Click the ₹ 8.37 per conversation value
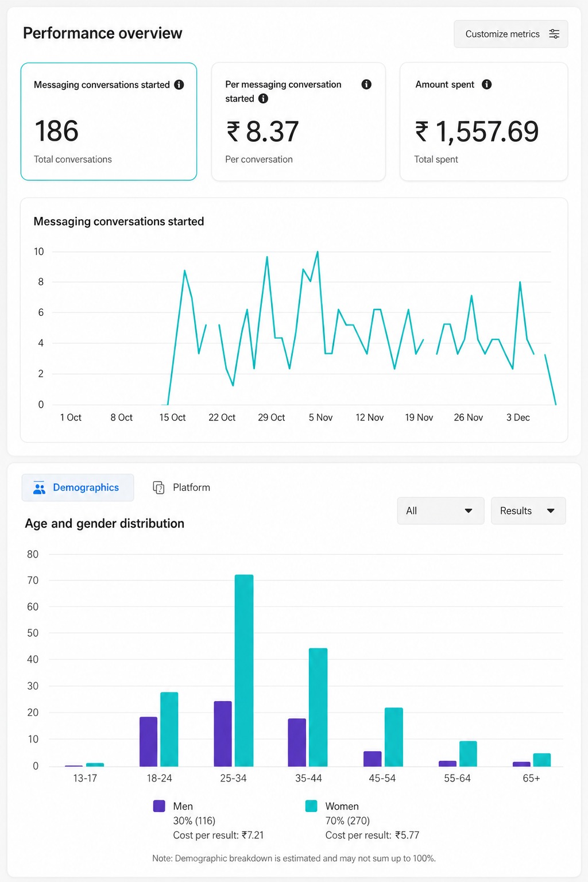The width and height of the screenshot is (588, 882). [x=262, y=131]
